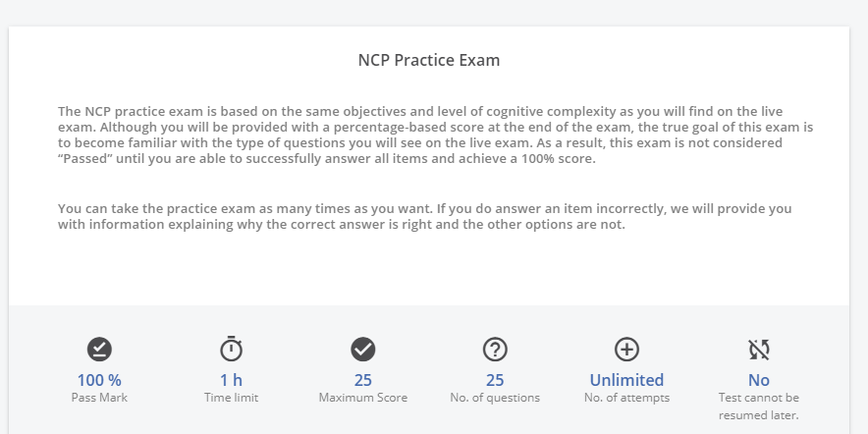Viewport: 868px width, 434px height.
Task: Click the paragraph about retaking the exam
Action: point(424,216)
